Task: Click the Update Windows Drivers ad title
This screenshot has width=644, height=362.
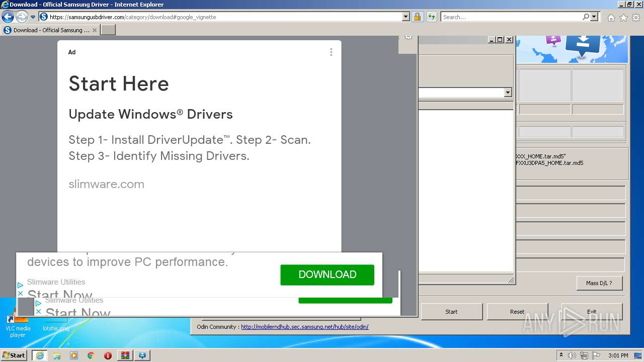Action: point(150,114)
